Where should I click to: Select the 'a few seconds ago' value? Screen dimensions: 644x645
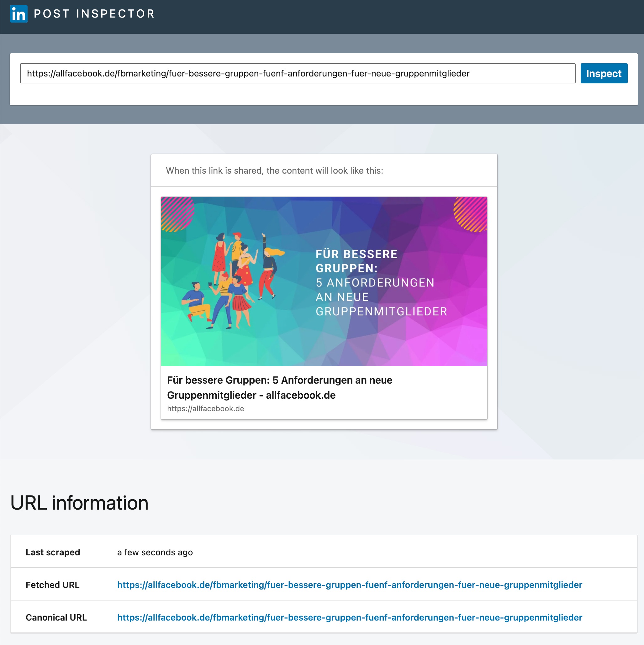tap(155, 553)
